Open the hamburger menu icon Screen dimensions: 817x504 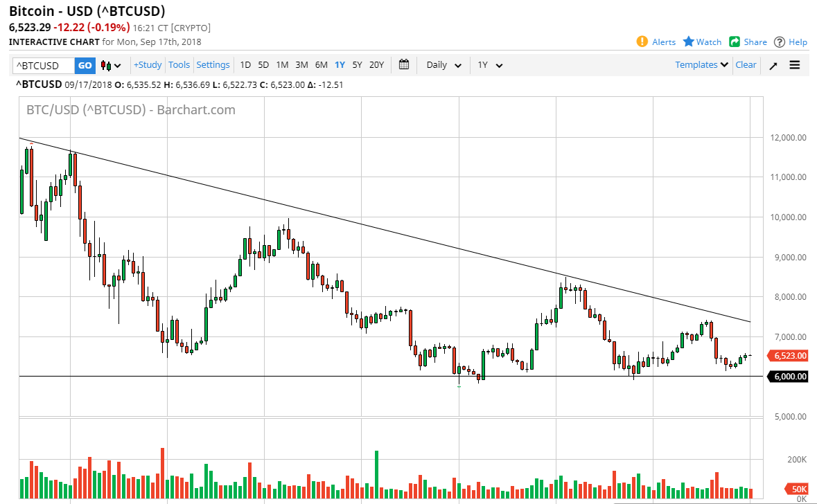(x=795, y=65)
